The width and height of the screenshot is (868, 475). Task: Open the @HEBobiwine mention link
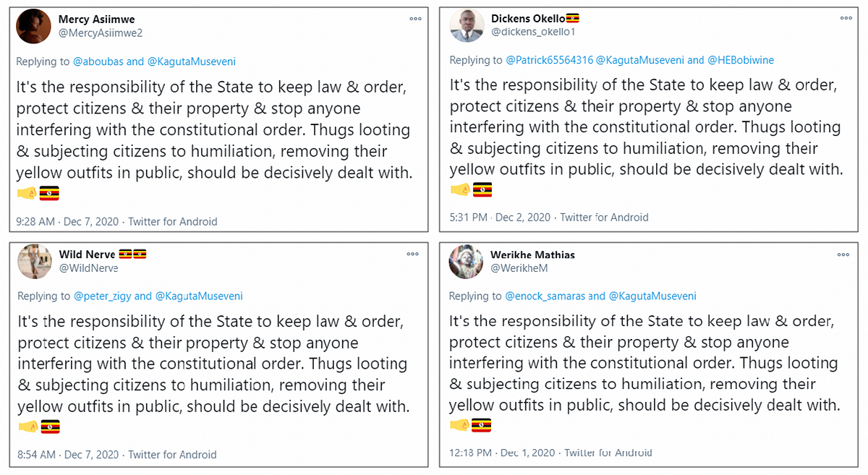click(x=741, y=60)
